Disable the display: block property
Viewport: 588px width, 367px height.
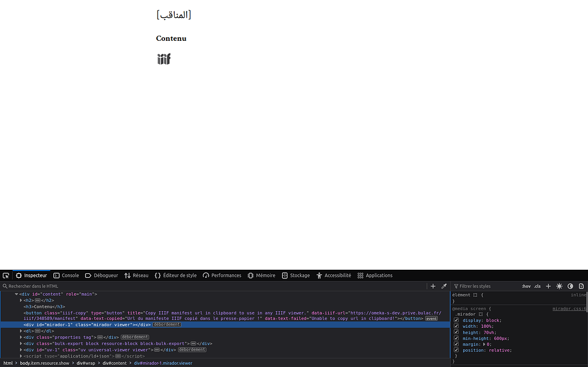pos(456,319)
